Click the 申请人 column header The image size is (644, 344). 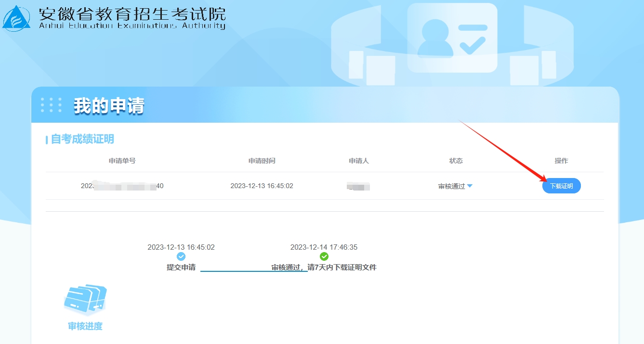point(359,161)
